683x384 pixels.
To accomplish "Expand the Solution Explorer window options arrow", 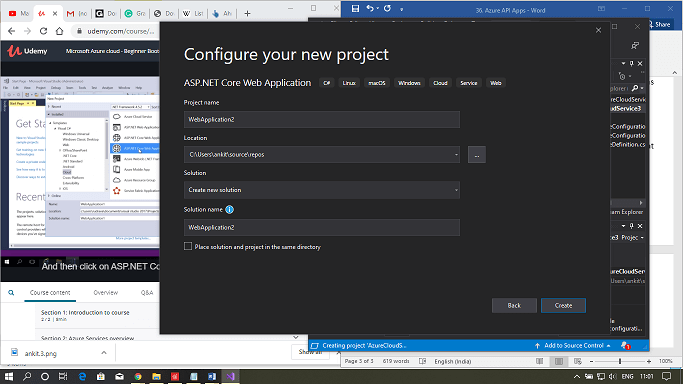I will coord(623,64).
